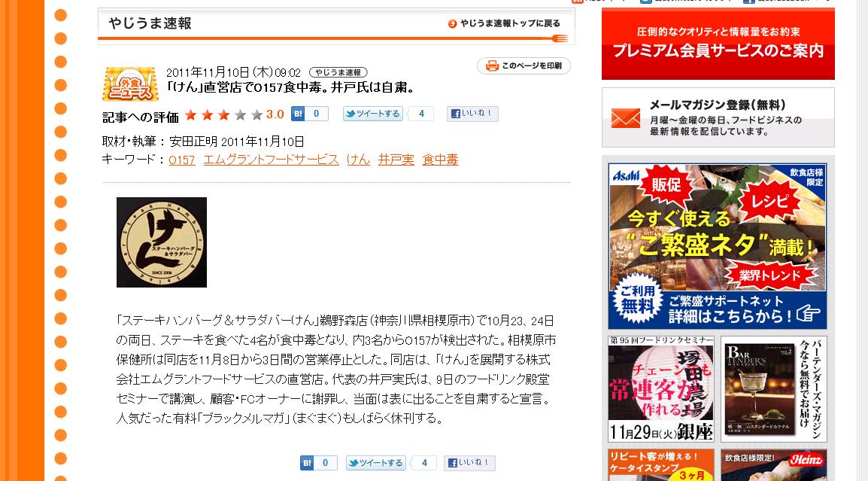Open keyword link エムグラントフードサービス
This screenshot has height=481, width=868.
(x=272, y=160)
